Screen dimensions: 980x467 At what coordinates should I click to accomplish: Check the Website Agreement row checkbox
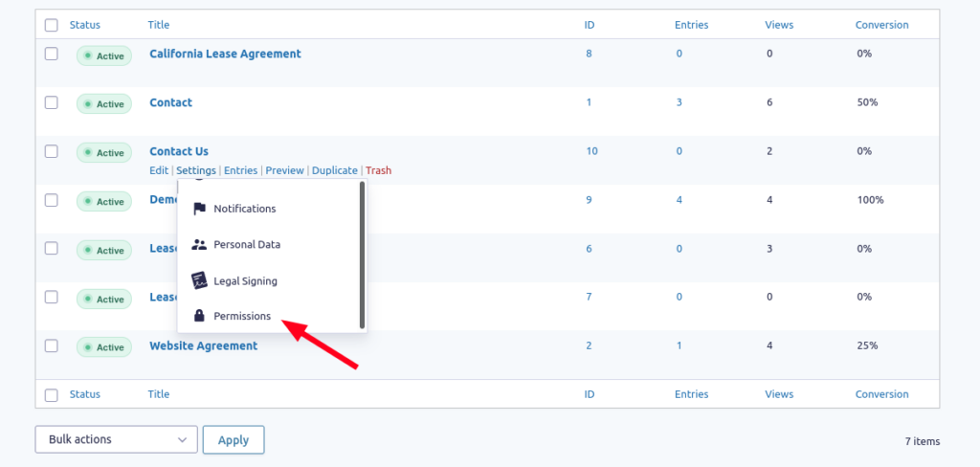52,345
